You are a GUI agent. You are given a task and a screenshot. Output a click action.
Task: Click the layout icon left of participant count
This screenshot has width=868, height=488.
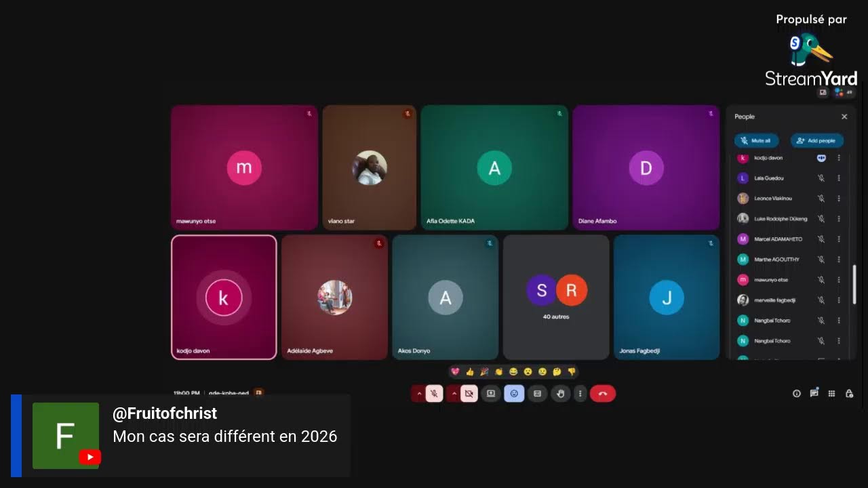(x=823, y=92)
